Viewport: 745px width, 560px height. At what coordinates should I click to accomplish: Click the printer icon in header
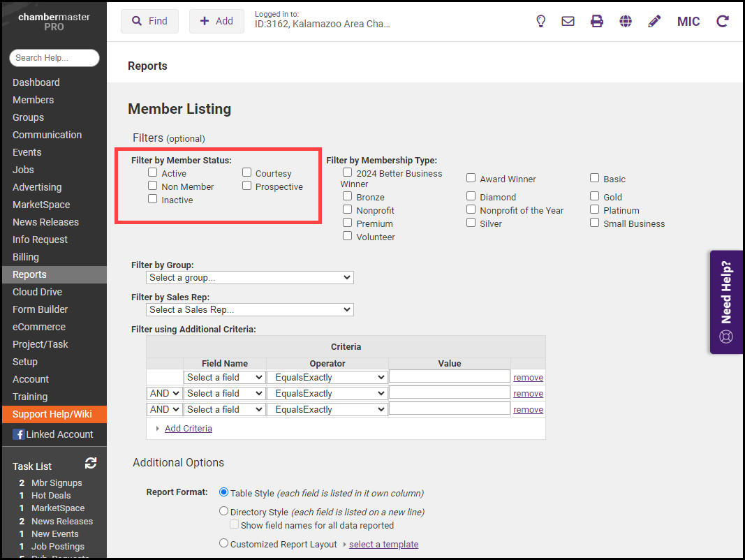click(x=597, y=21)
